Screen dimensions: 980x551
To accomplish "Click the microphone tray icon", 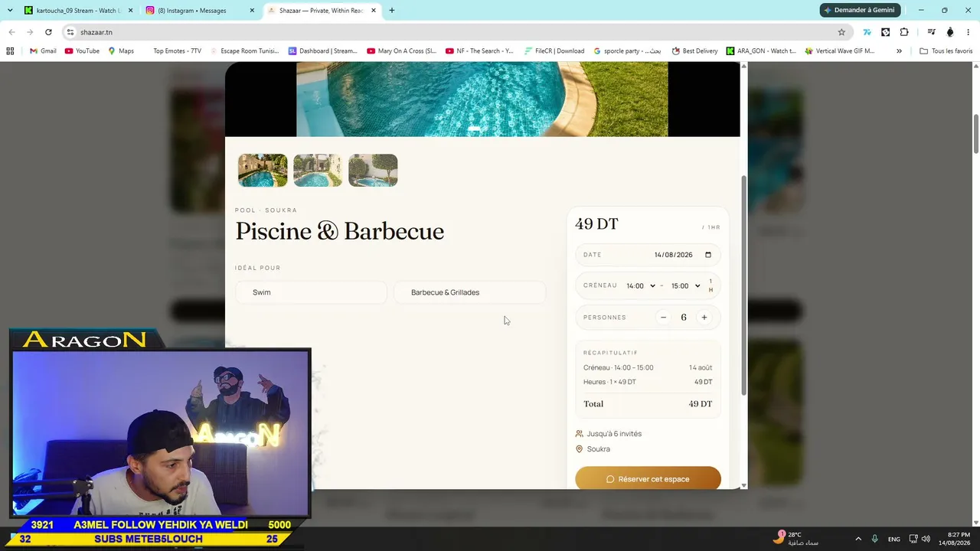I will point(875,539).
